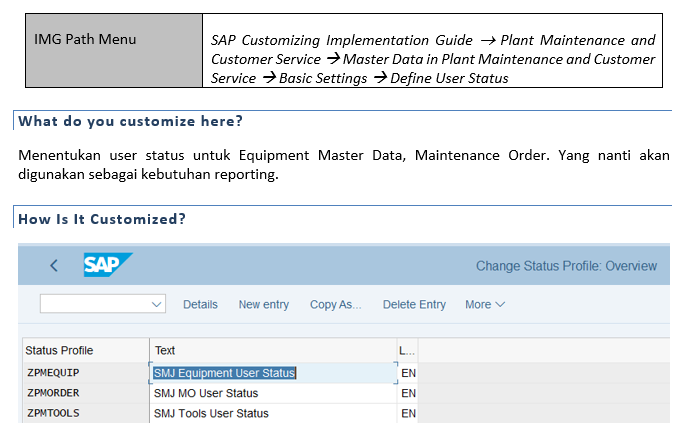Image resolution: width=681 pixels, height=427 pixels.
Task: Click the SAP logo
Action: pyautogui.click(x=108, y=265)
